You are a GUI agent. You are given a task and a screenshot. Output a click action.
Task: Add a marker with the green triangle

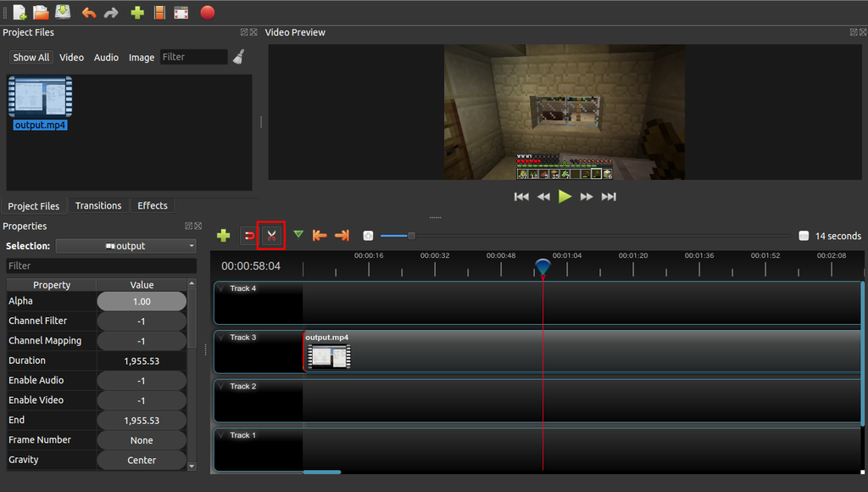(x=298, y=235)
